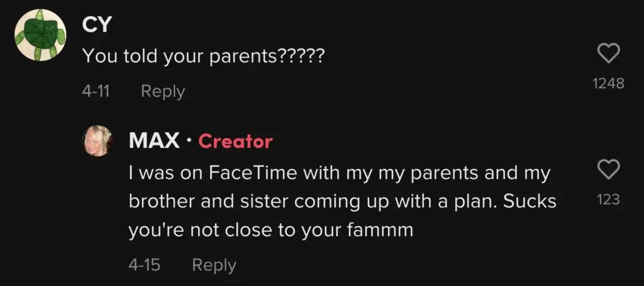The width and height of the screenshot is (644, 286).
Task: View MAX's blonde profile avatar
Action: click(98, 140)
